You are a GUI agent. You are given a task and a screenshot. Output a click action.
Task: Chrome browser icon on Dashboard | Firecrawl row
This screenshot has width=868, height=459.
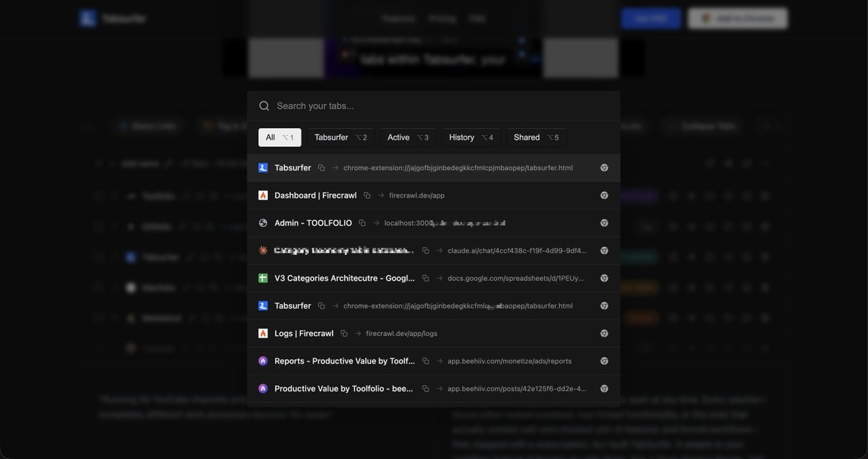604,195
